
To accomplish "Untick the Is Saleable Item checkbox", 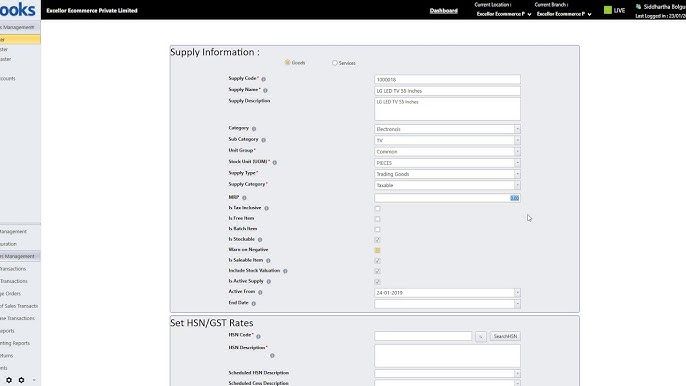I will coord(378,260).
